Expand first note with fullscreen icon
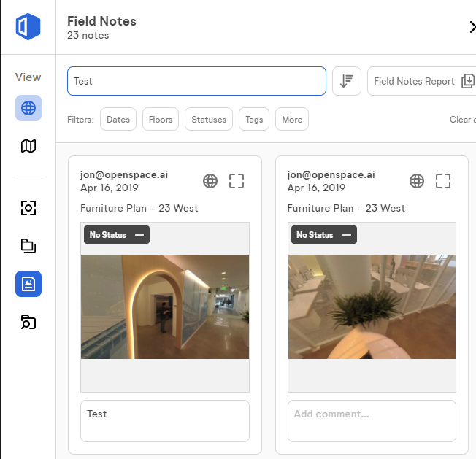Screen dimensions: 476x459 (x=237, y=181)
